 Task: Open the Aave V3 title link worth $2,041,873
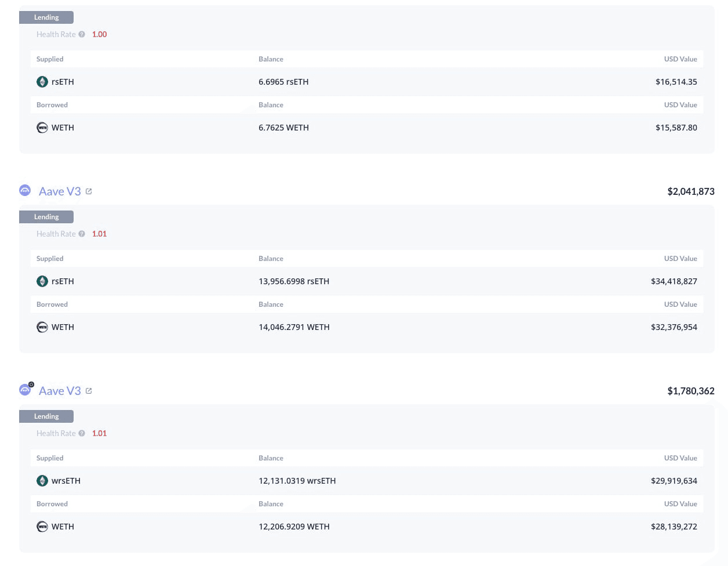click(60, 191)
